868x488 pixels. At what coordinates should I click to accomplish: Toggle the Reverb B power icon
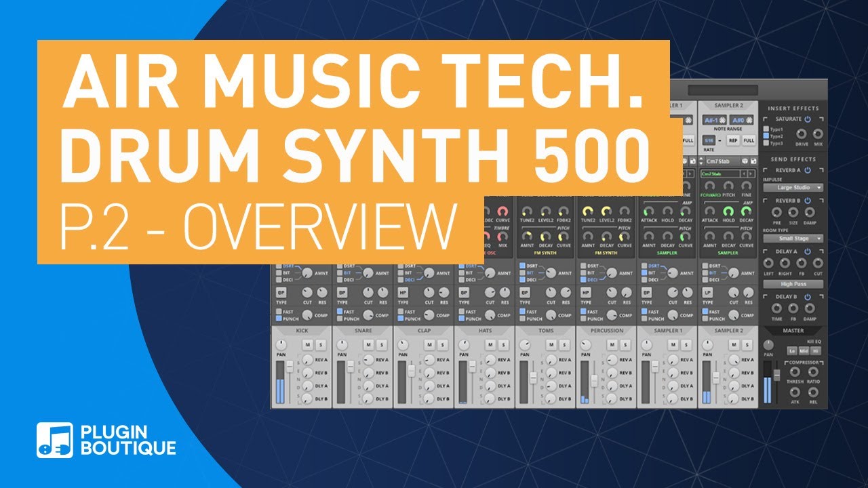pyautogui.click(x=808, y=201)
